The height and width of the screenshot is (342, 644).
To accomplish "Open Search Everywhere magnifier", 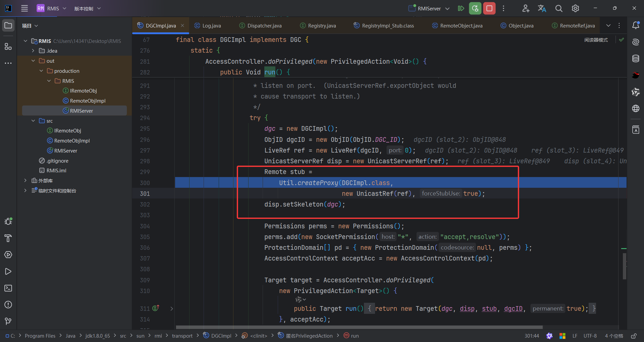I will 559,8.
